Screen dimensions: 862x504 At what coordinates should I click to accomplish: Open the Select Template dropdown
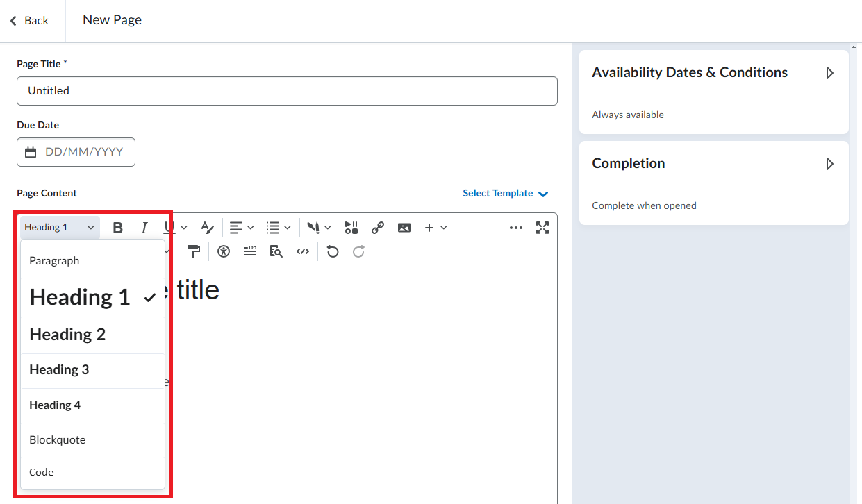point(505,194)
